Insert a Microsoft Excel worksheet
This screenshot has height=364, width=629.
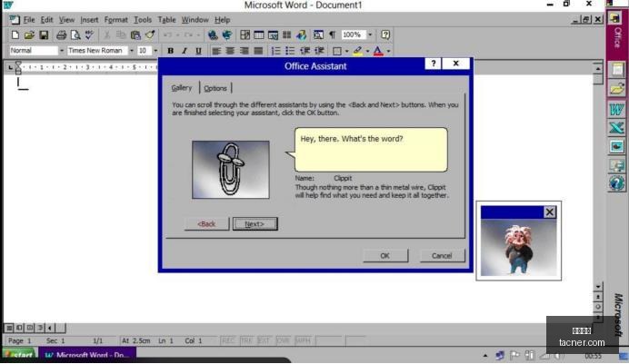pos(273,34)
